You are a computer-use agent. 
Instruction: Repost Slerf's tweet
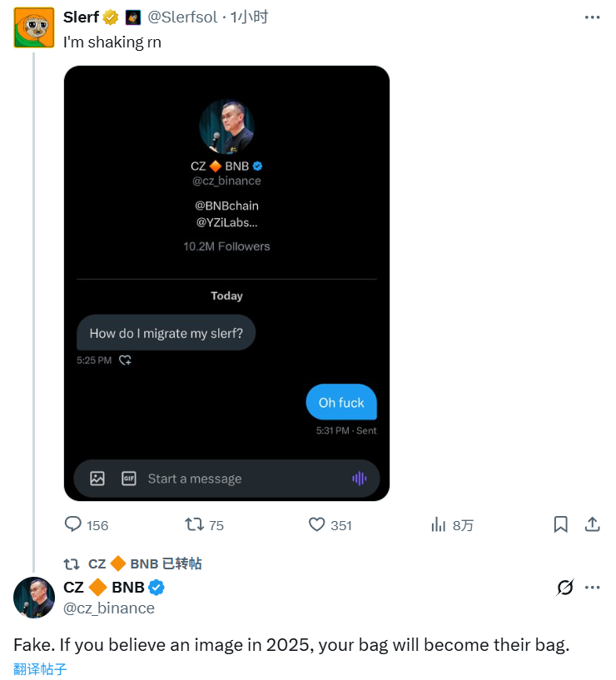coord(194,524)
